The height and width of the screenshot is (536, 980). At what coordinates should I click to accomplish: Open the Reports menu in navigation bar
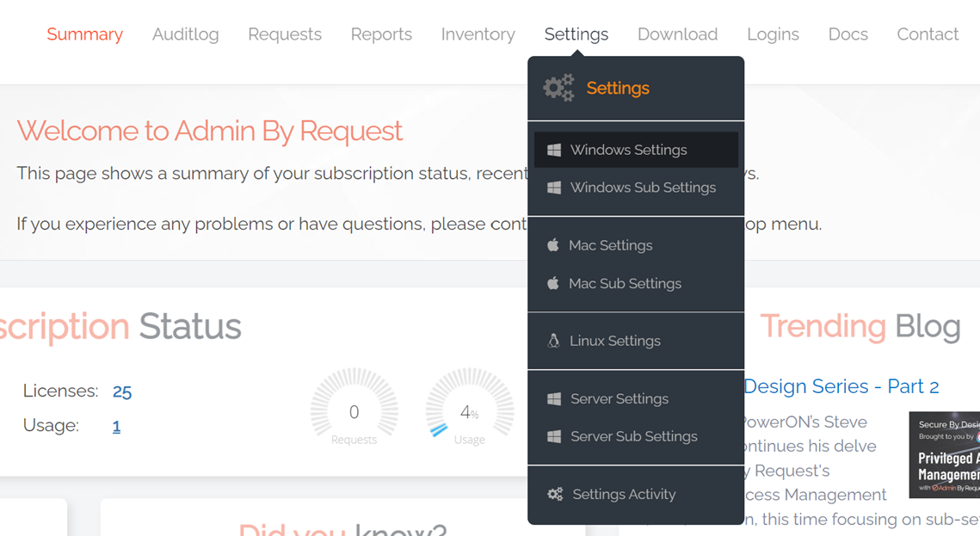pyautogui.click(x=381, y=34)
